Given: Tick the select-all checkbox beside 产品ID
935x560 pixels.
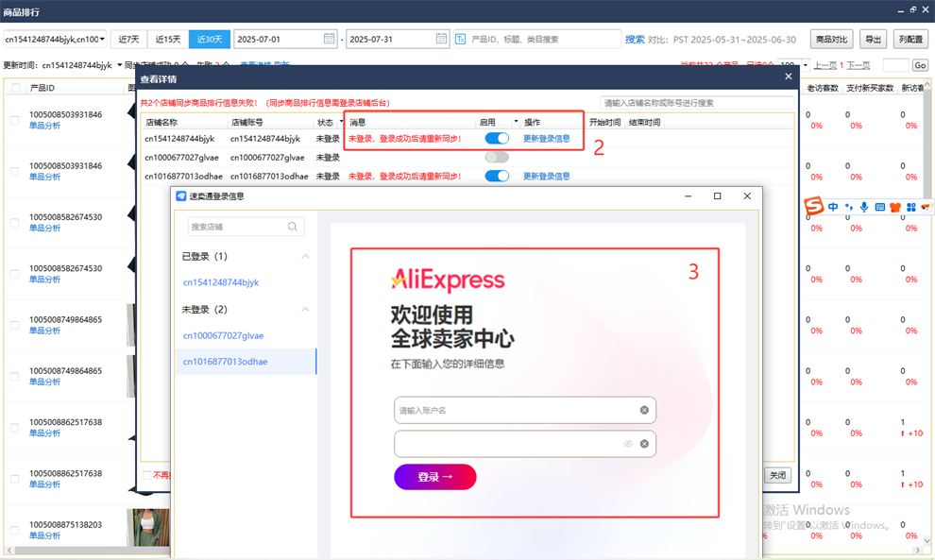Looking at the screenshot, I should [16, 88].
